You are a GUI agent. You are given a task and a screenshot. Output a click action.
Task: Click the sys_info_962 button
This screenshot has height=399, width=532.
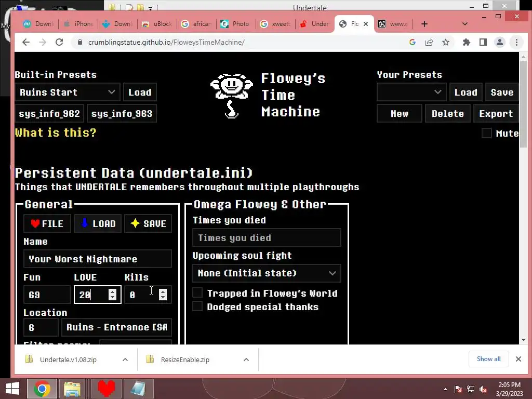(x=49, y=113)
